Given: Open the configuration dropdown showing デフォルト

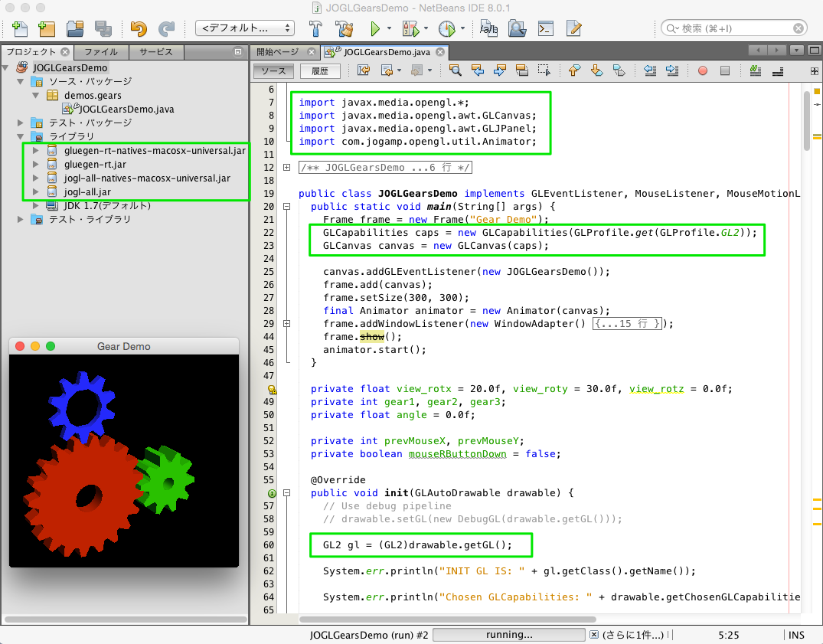Looking at the screenshot, I should point(245,28).
